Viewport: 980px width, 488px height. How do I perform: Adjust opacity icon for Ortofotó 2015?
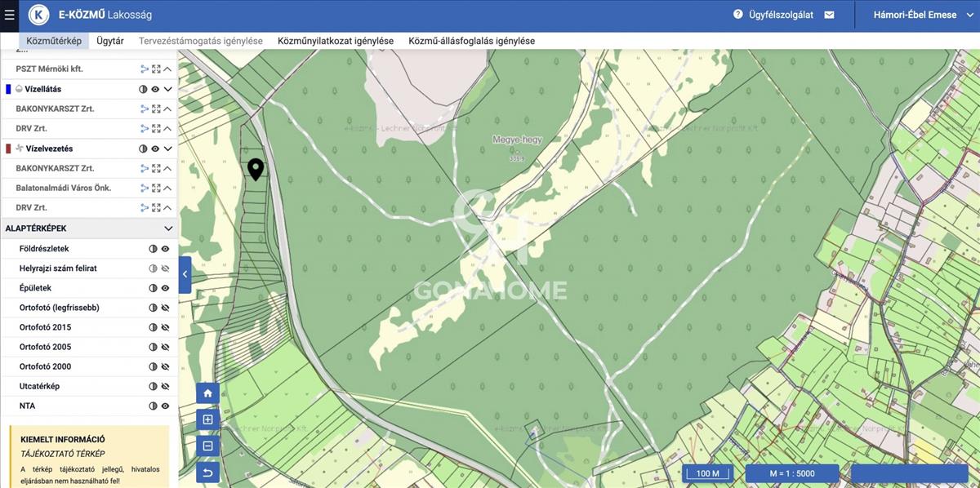click(x=153, y=327)
